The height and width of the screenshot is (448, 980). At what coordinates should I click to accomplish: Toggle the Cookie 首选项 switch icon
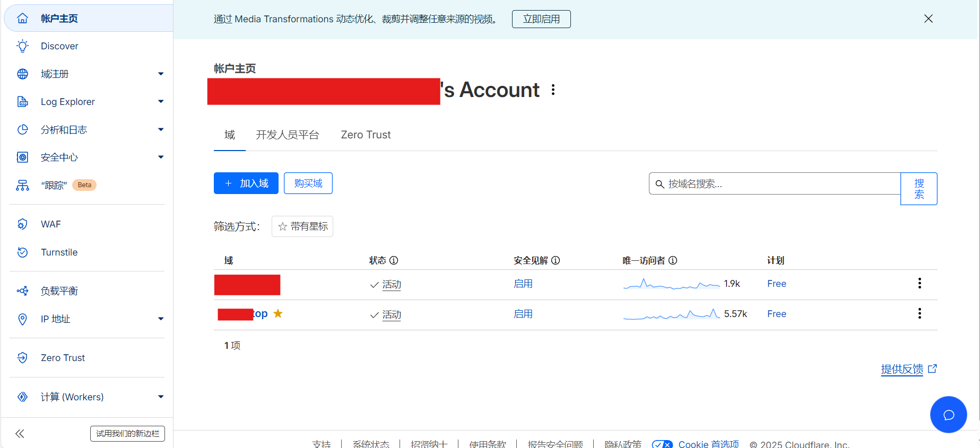point(662,444)
